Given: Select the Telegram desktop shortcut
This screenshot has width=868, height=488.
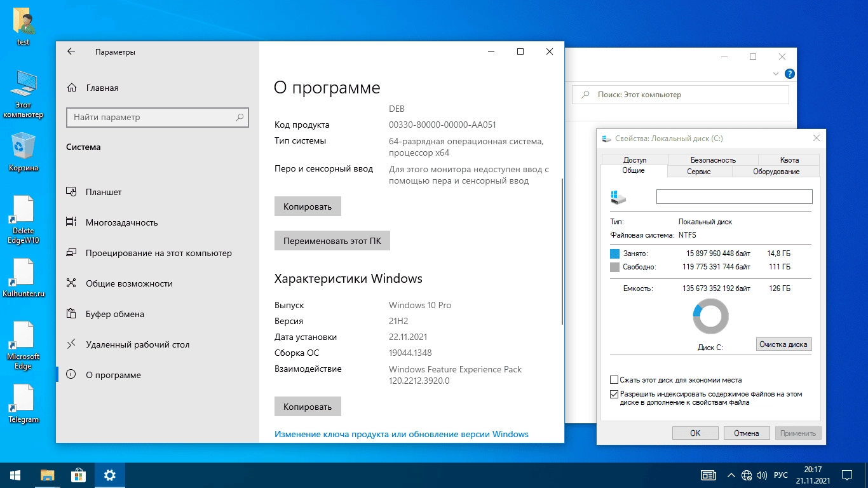Looking at the screenshot, I should click(x=24, y=403).
